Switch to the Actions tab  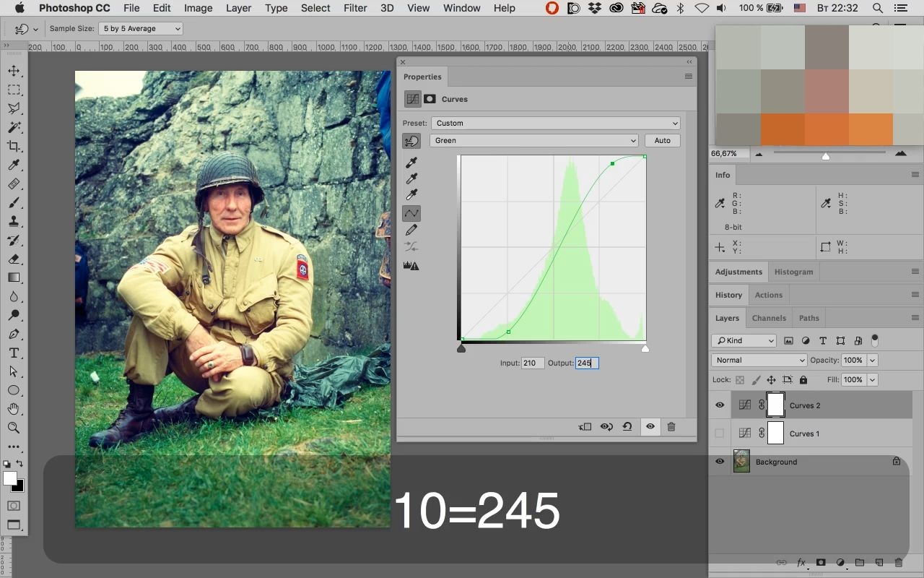point(769,295)
